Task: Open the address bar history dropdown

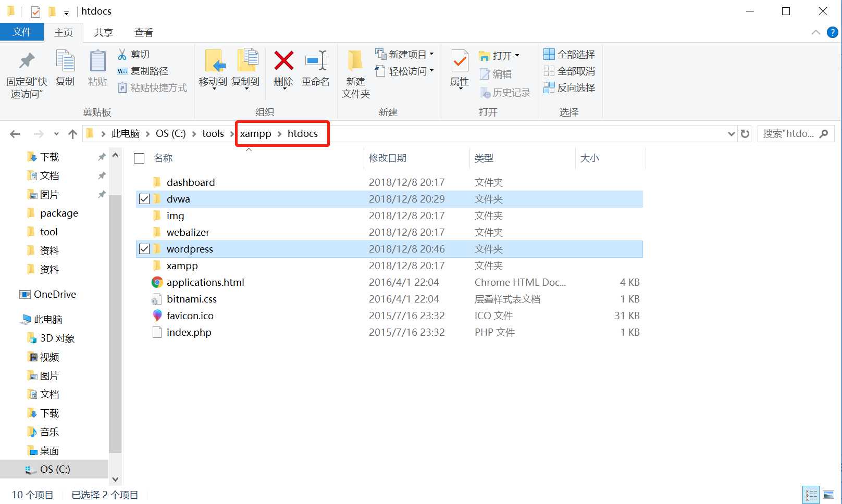Action: click(x=732, y=134)
